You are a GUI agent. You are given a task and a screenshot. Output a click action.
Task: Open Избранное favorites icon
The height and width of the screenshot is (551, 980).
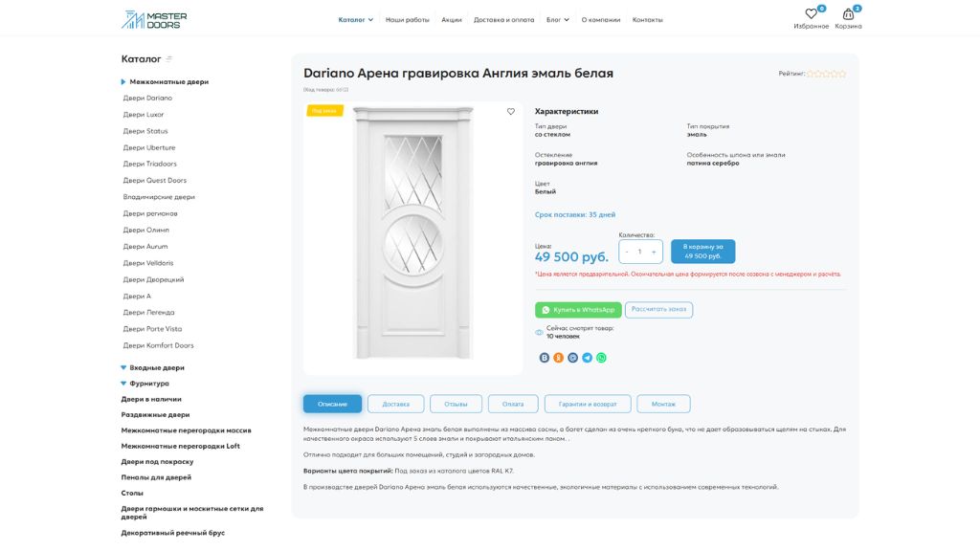tap(811, 11)
